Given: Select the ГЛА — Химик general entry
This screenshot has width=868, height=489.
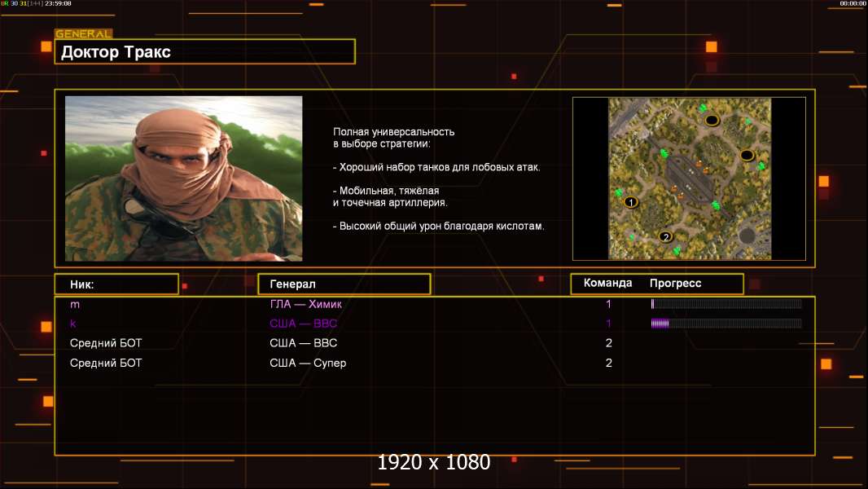Looking at the screenshot, I should (307, 304).
